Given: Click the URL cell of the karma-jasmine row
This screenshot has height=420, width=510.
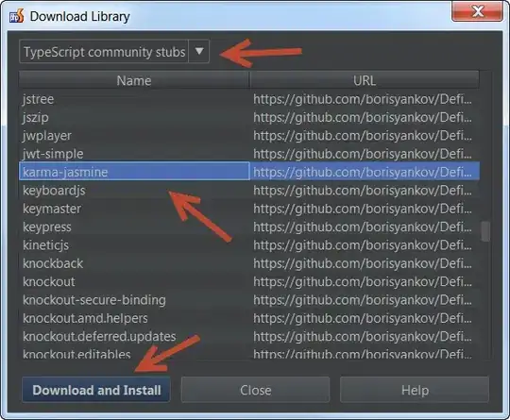Looking at the screenshot, I should click(365, 172).
